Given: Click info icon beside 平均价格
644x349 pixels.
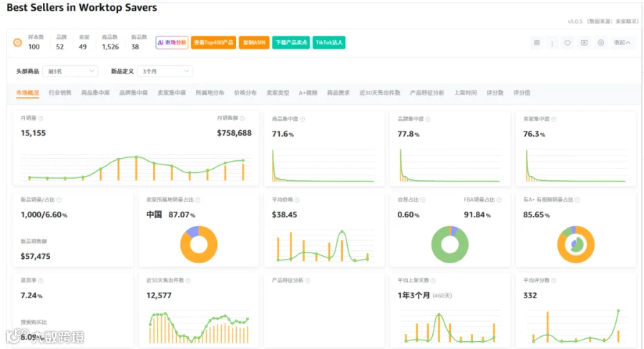Looking at the screenshot, I should (x=297, y=200).
